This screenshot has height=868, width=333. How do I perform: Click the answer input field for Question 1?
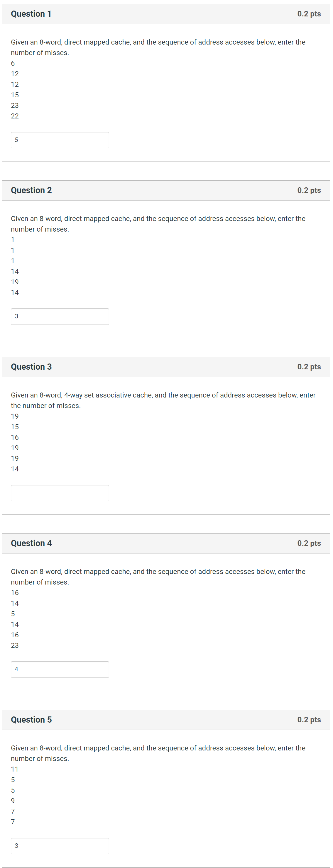[x=60, y=140]
